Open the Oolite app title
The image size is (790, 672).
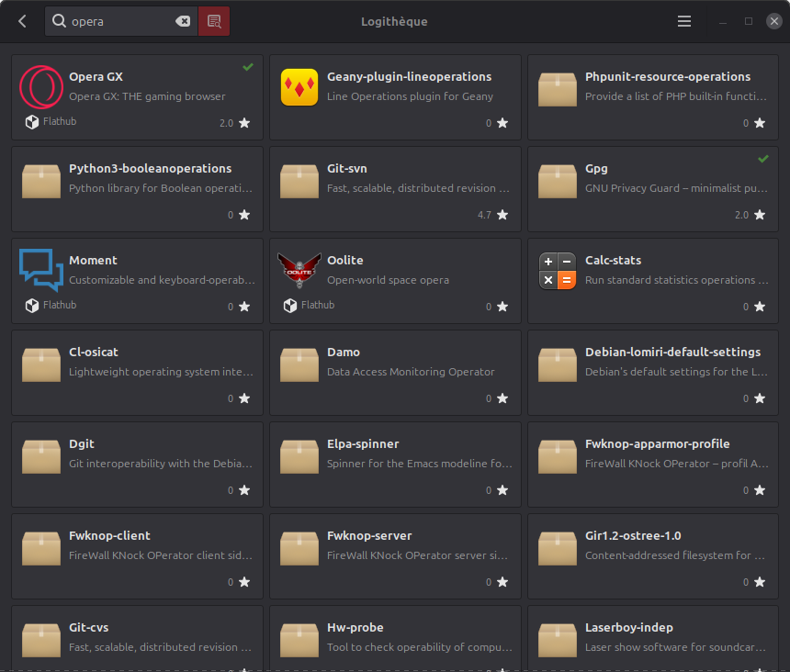click(x=345, y=260)
